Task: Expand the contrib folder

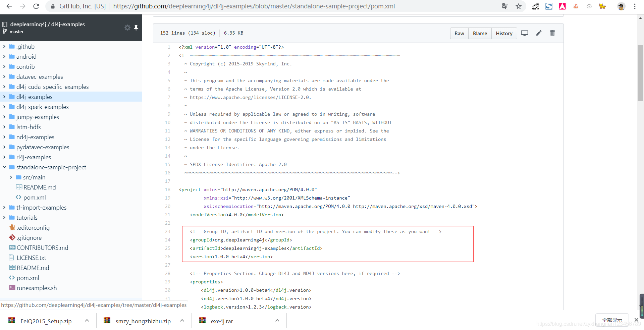Action: pyautogui.click(x=4, y=66)
